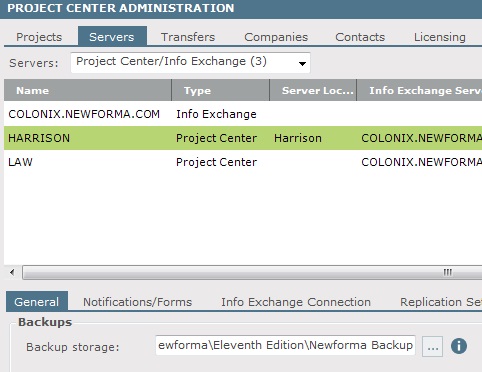Select the Contacts tab
This screenshot has height=372, width=482.
coord(360,37)
